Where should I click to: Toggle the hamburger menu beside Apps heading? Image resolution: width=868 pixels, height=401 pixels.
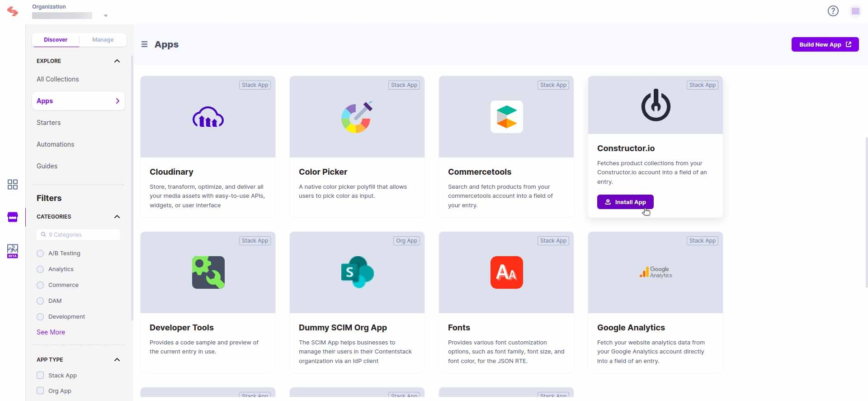click(144, 44)
